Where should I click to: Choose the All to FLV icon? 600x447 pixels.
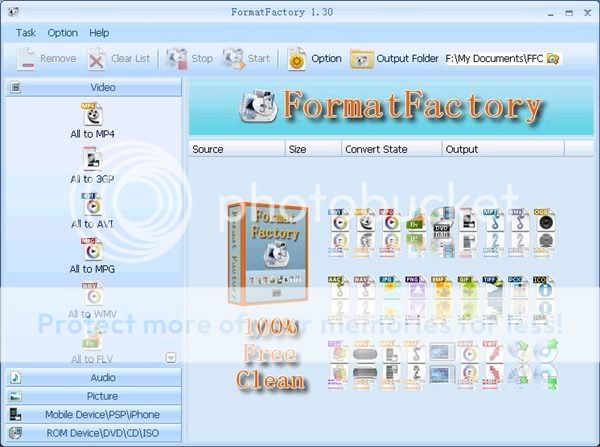click(92, 339)
